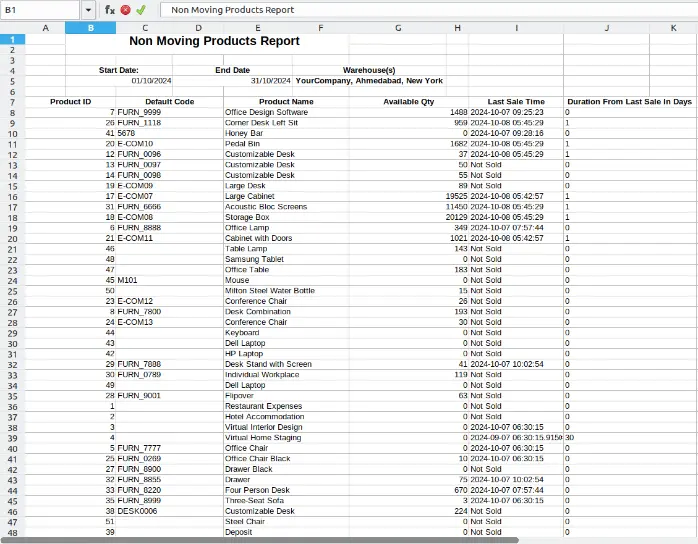Click the Name Box showing B1

[40, 10]
